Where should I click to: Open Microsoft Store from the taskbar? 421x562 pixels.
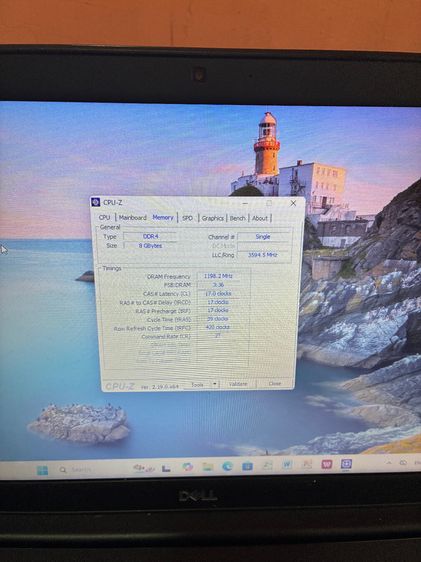[247, 466]
